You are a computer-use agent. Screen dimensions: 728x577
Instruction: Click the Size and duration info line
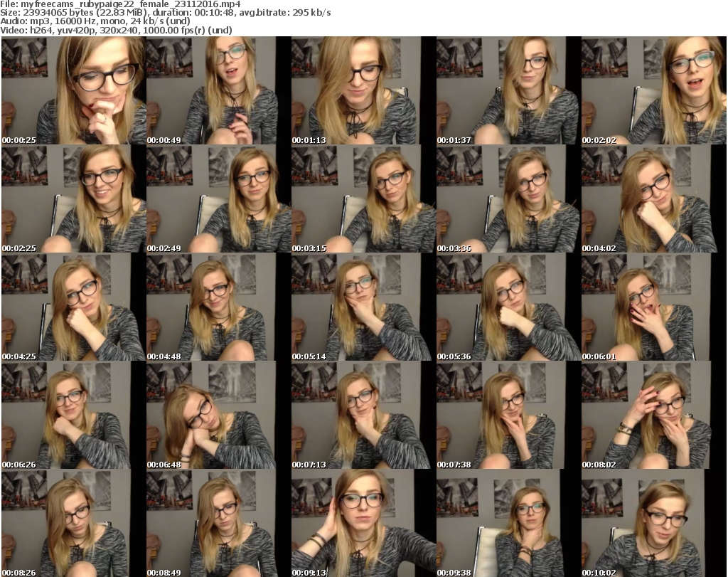tap(165, 13)
